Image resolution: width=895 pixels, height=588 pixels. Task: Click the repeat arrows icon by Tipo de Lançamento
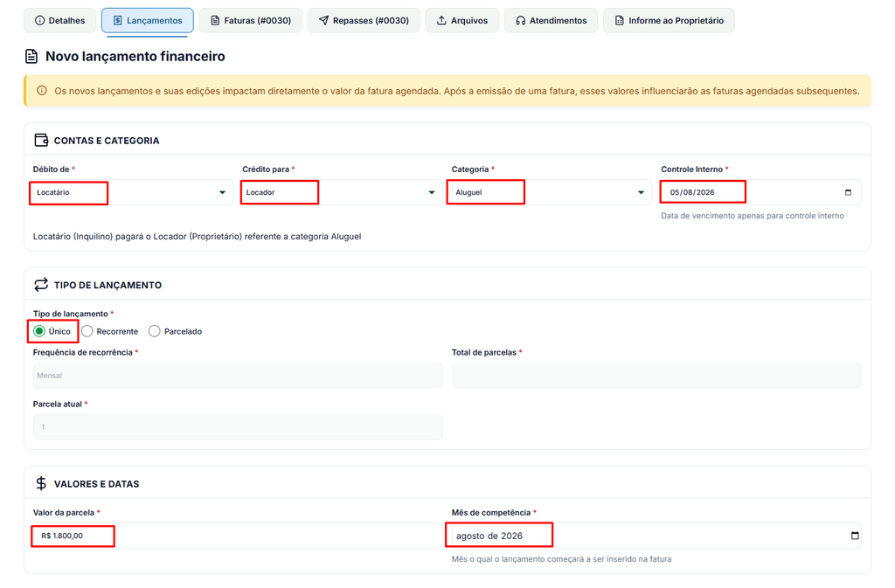(41, 285)
